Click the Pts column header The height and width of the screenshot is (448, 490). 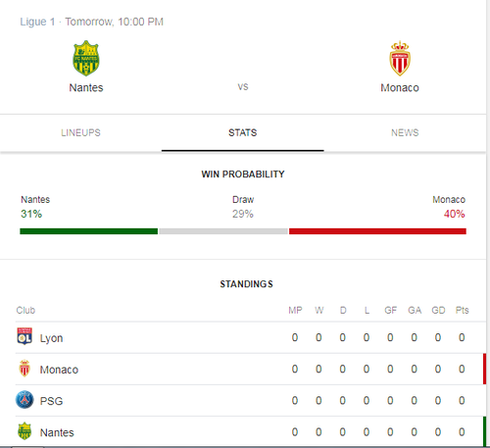click(462, 310)
